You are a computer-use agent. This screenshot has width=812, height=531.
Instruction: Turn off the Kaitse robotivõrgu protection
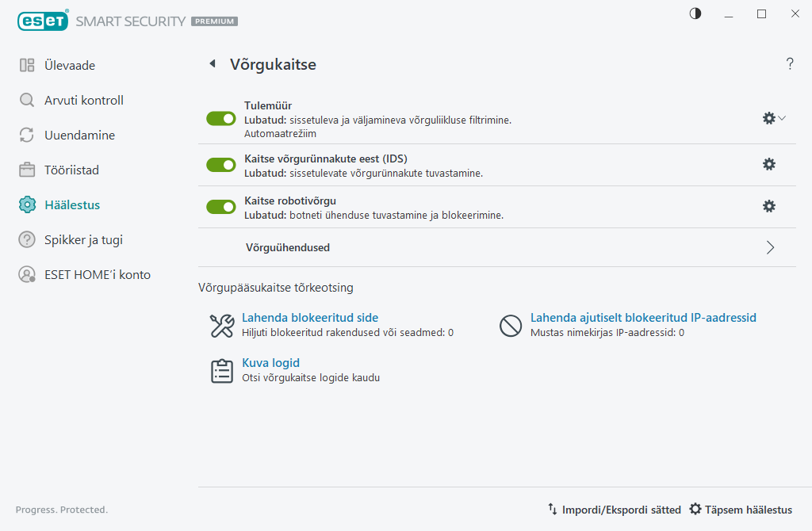(x=220, y=206)
